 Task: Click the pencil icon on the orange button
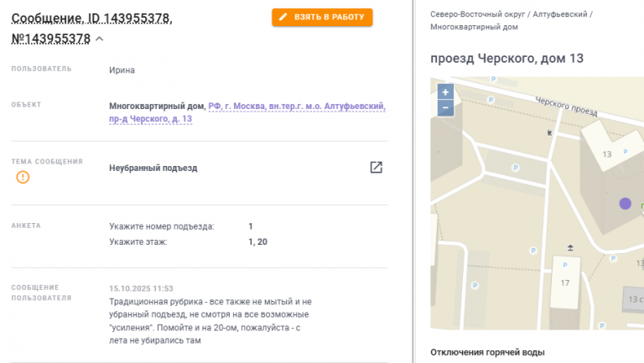click(x=283, y=17)
